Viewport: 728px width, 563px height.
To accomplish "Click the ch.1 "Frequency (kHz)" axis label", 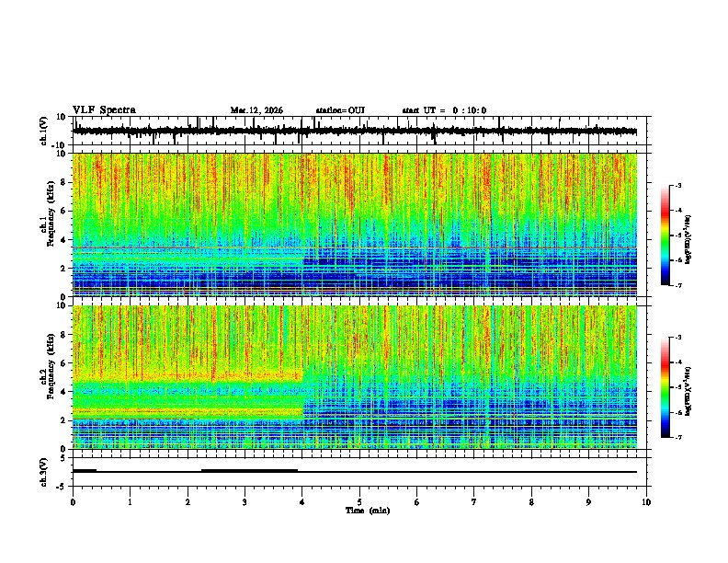I will (x=51, y=213).
